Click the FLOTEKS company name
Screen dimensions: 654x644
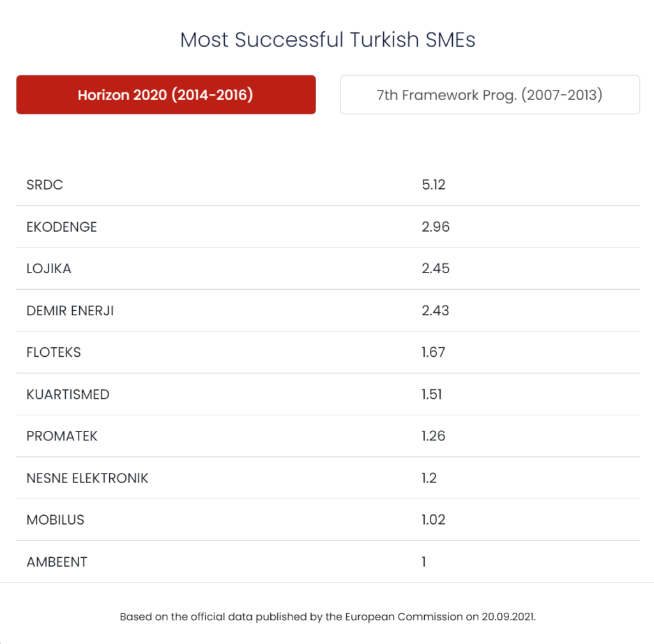point(54,352)
